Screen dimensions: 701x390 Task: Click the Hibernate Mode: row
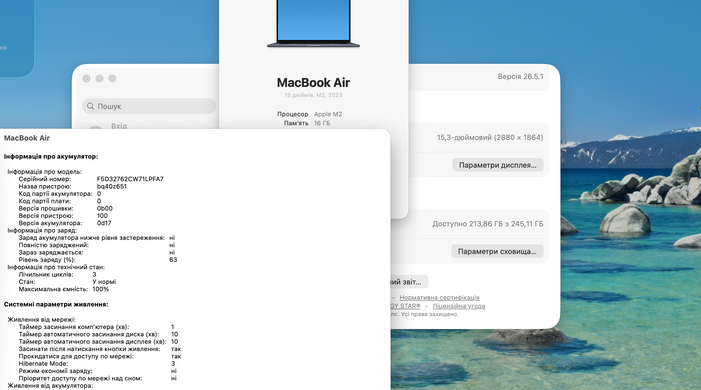(x=97, y=364)
